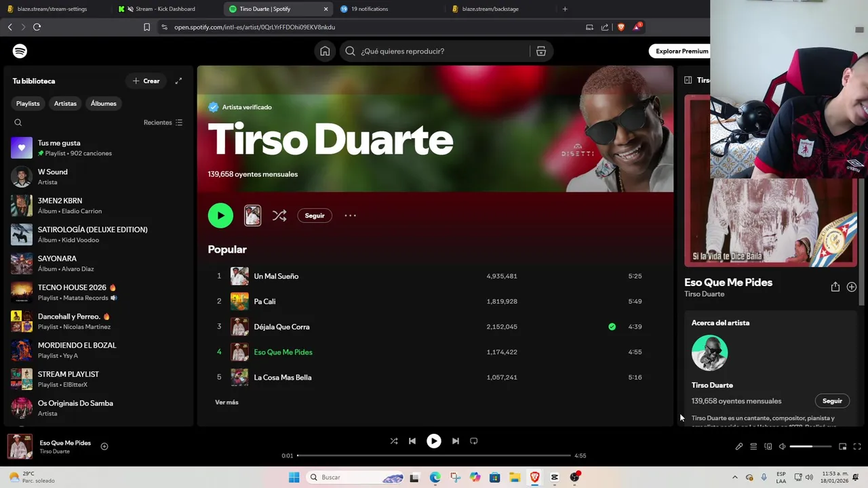Open the SATIROLOGÍA (DELUXE EDITION) album
Screen dimensions: 868x488
pyautogui.click(x=98, y=235)
